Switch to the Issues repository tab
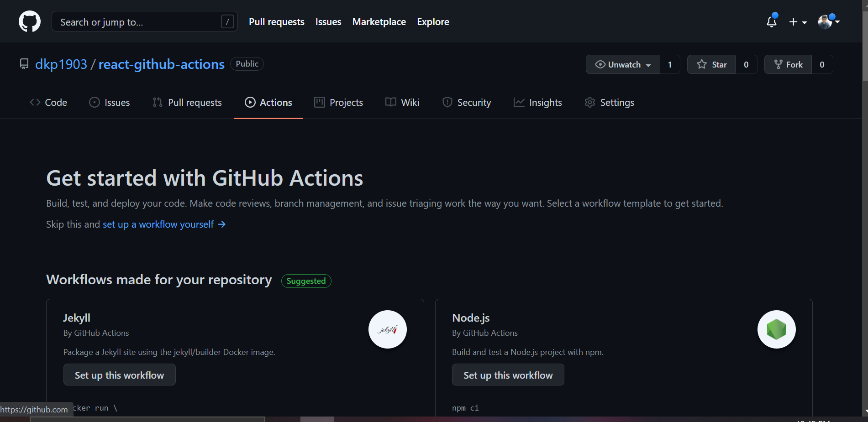The image size is (868, 422). point(110,102)
